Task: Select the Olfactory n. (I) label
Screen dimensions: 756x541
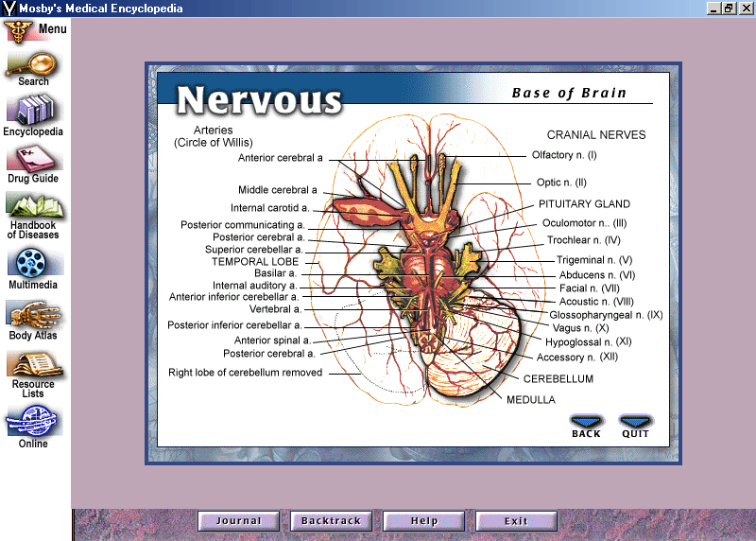Action: 564,155
